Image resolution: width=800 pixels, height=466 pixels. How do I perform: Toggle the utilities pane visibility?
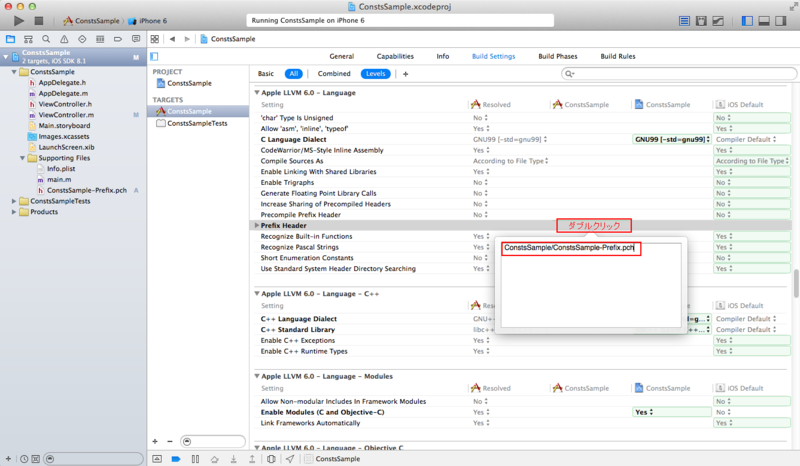coord(781,21)
